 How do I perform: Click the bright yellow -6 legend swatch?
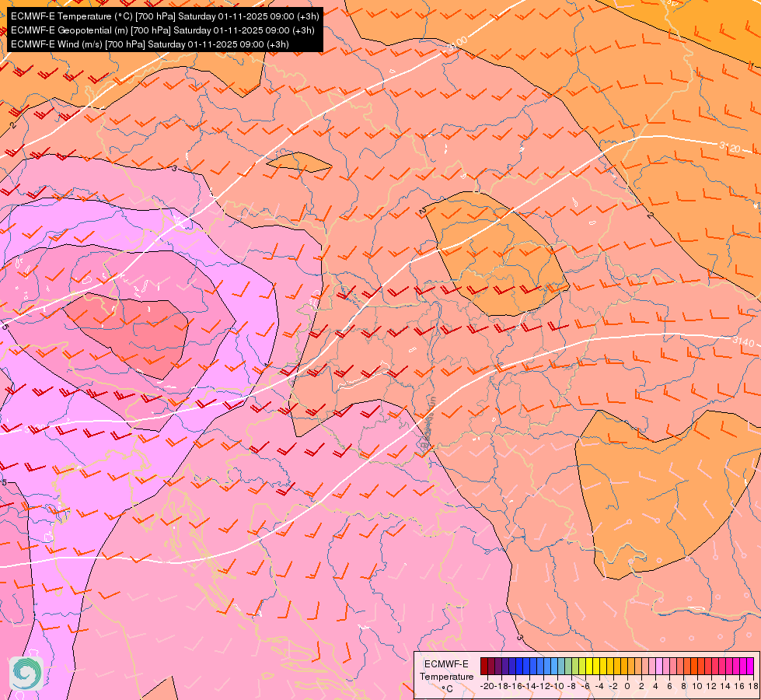click(x=589, y=666)
